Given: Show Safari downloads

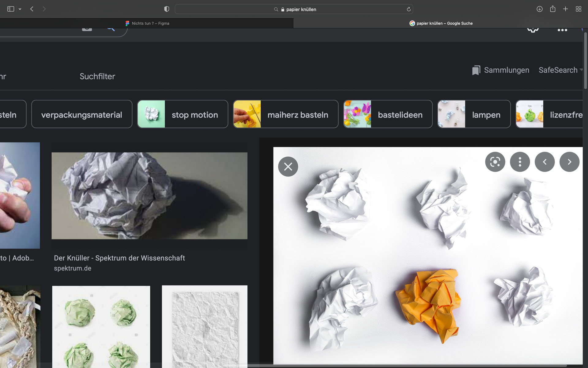Looking at the screenshot, I should pyautogui.click(x=540, y=9).
